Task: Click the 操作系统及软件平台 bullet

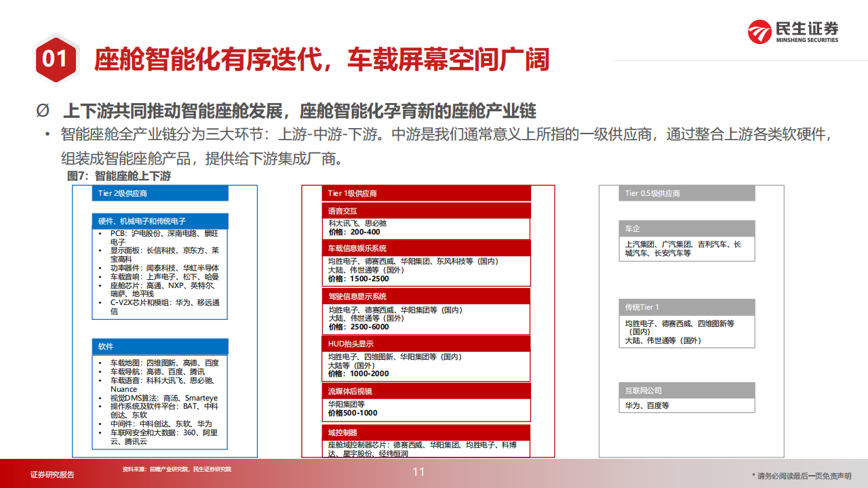Action: 159,410
